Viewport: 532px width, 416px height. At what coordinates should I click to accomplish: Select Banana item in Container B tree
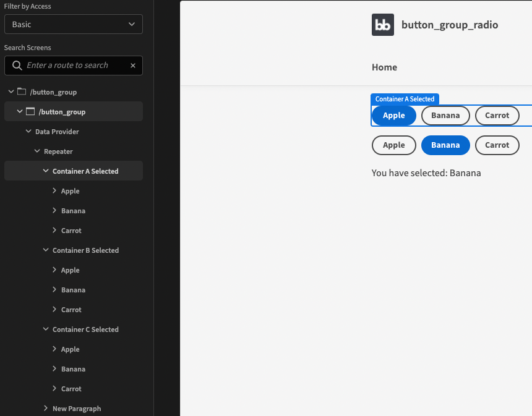73,290
